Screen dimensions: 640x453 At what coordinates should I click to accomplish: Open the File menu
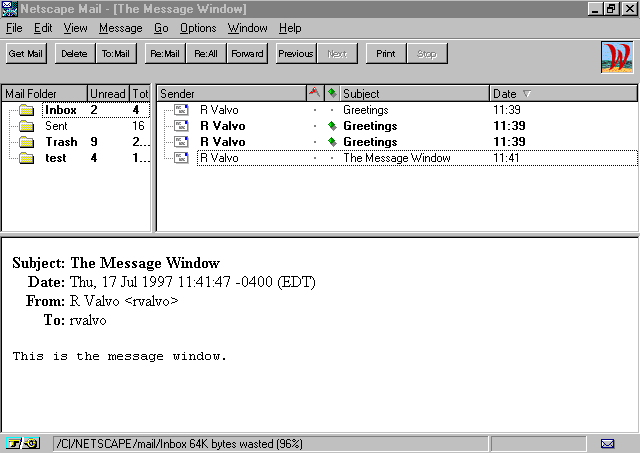(14, 28)
